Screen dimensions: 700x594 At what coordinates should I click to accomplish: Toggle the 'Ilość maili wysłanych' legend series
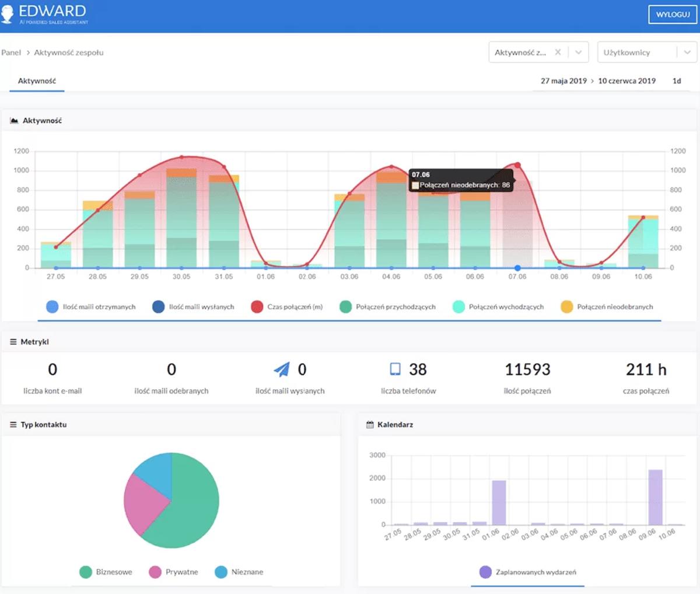click(193, 307)
